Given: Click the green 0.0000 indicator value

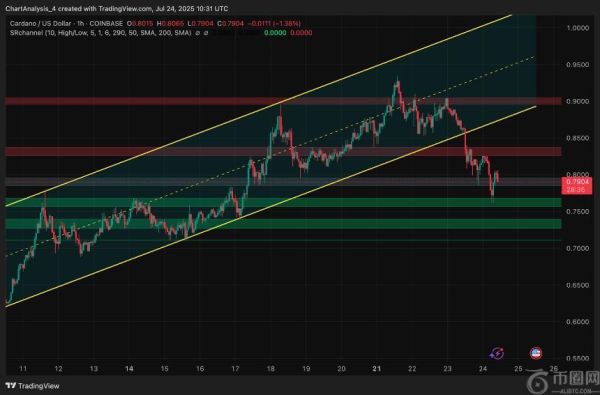Looking at the screenshot, I should point(275,33).
